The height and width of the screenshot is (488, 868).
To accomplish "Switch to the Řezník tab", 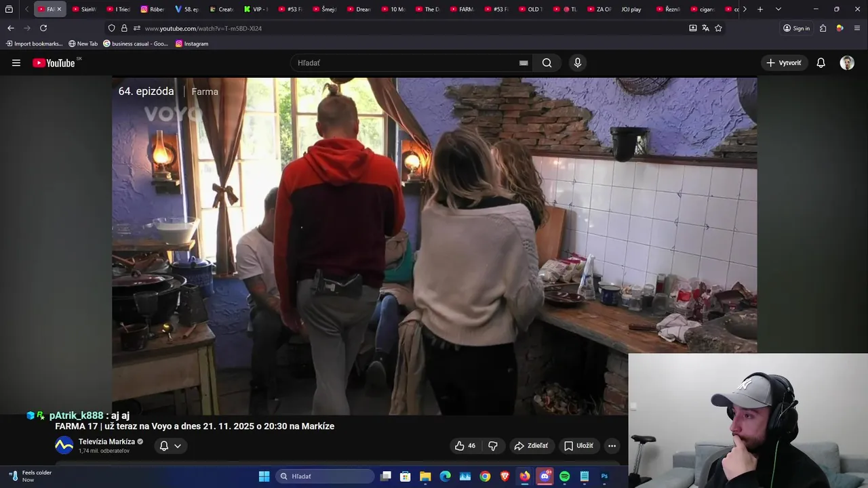I will (668, 9).
